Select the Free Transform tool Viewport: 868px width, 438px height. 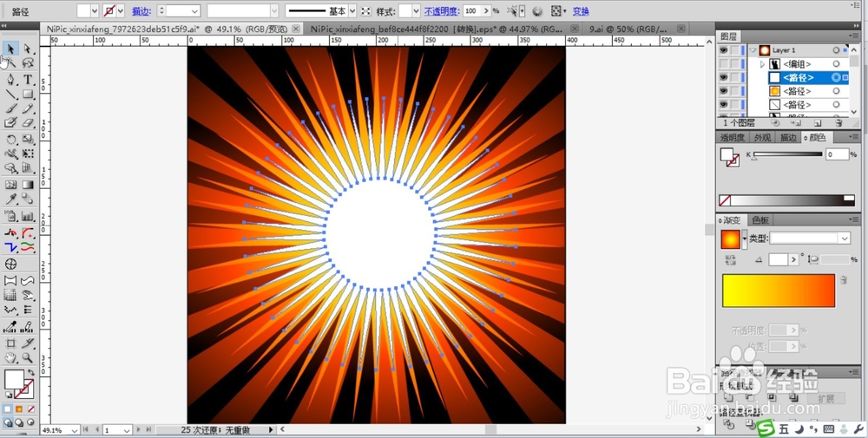tap(28, 154)
